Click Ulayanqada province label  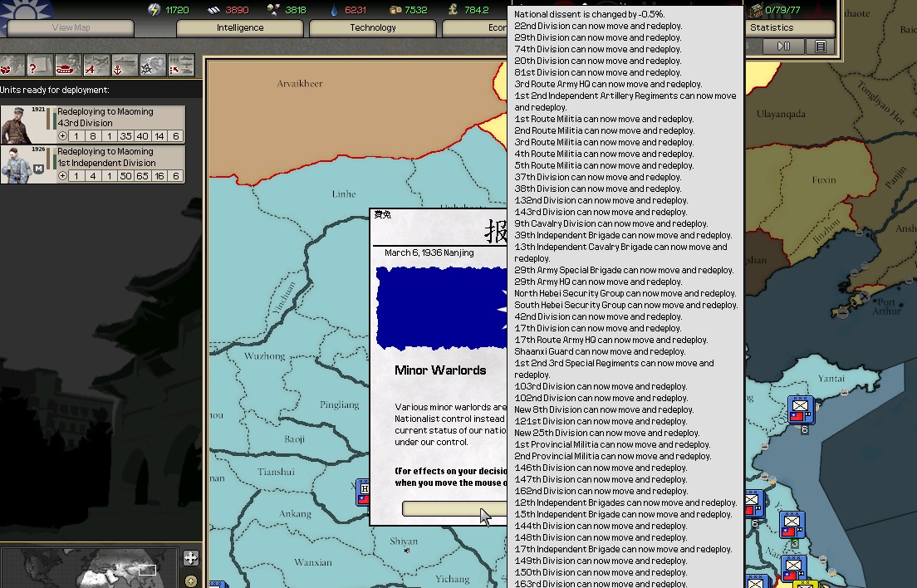(x=781, y=114)
